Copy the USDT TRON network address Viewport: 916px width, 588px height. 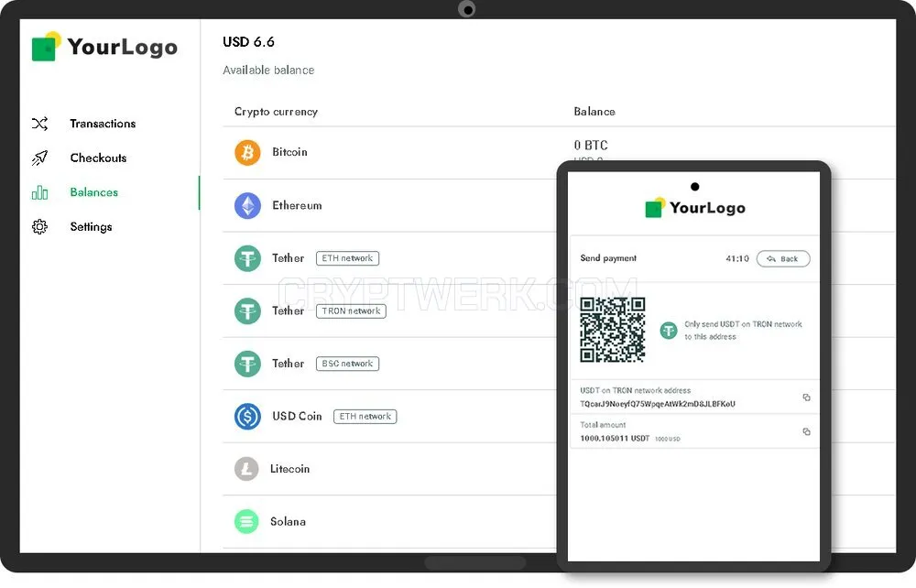coord(806,397)
